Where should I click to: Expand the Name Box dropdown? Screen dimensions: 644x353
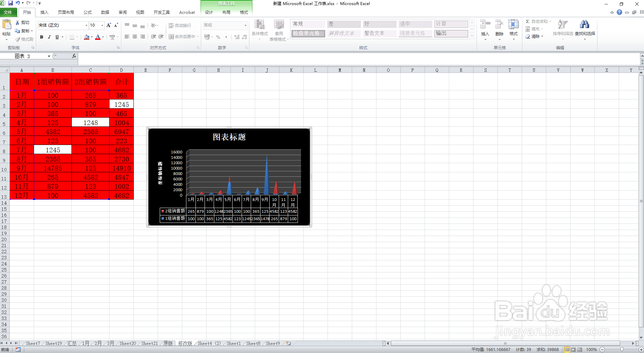pyautogui.click(x=49, y=56)
